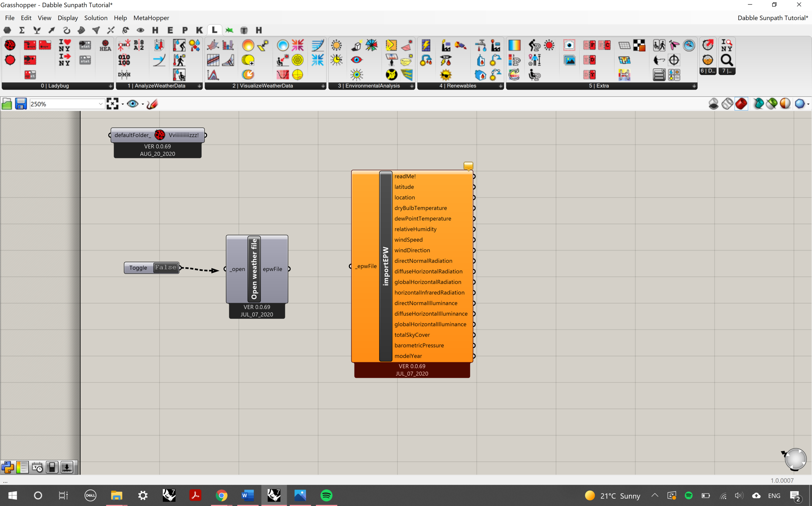Click the I love NY icon in Ladybug panel
Viewport: 812px width, 506px height.
64,45
